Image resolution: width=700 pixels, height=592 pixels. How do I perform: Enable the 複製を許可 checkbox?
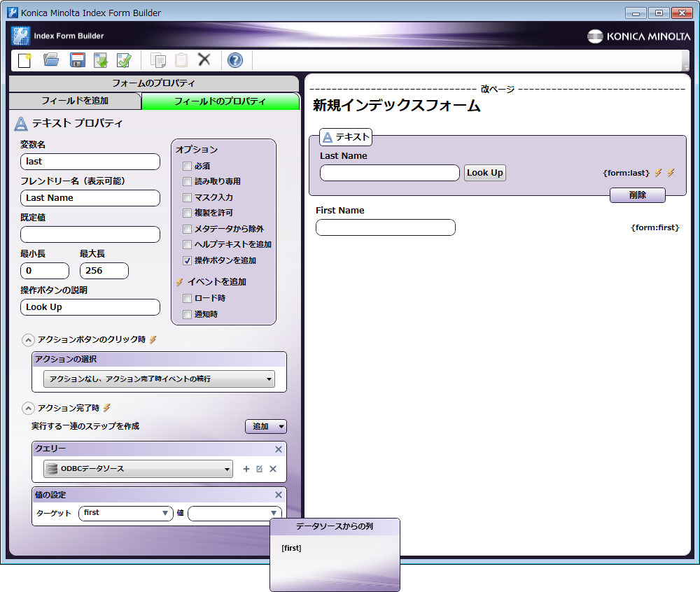pyautogui.click(x=187, y=213)
